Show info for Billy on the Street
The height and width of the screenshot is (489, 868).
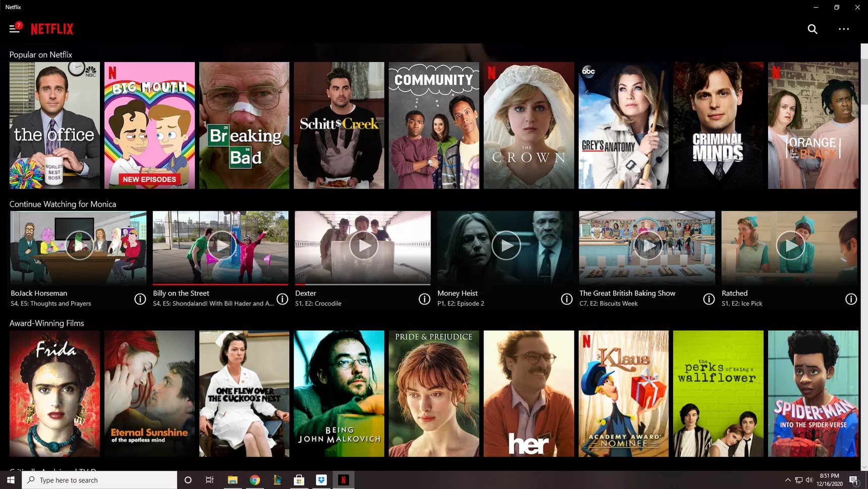tap(282, 299)
